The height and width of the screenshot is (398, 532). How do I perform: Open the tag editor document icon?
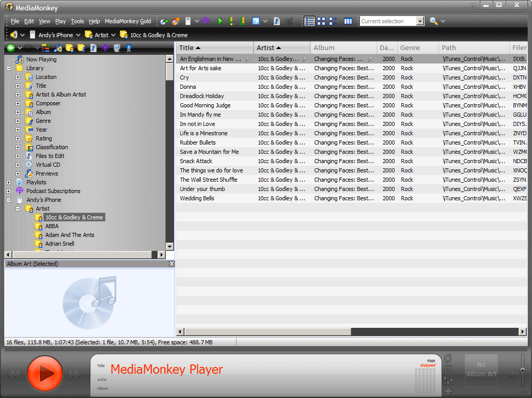[276, 21]
